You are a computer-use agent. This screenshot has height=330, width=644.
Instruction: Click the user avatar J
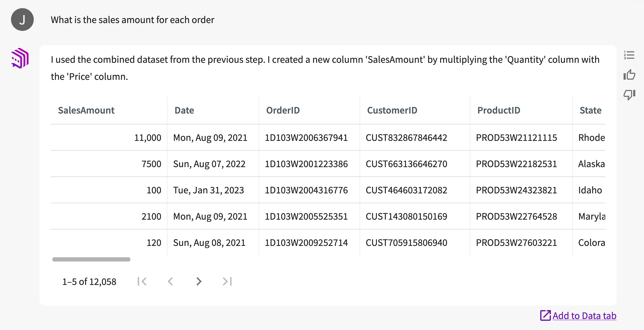click(22, 20)
